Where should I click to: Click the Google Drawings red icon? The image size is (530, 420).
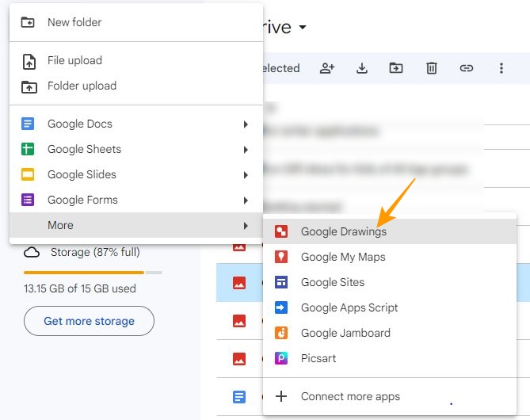281,231
